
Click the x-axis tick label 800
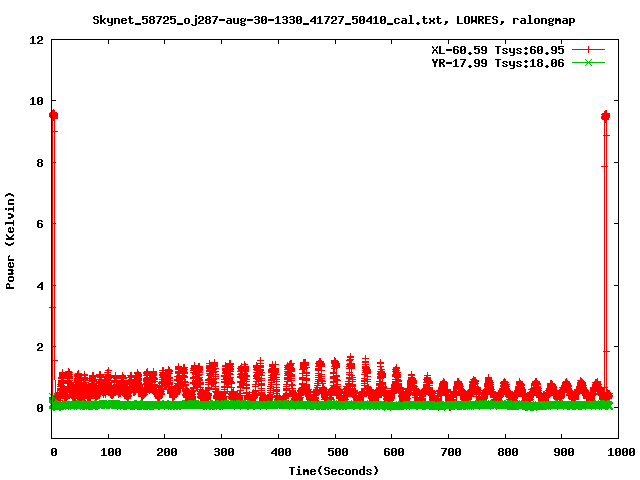click(x=507, y=452)
